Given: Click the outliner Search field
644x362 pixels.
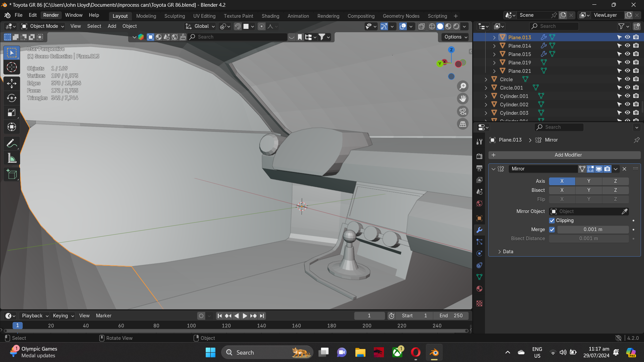Looking at the screenshot, I should pyautogui.click(x=554, y=26).
